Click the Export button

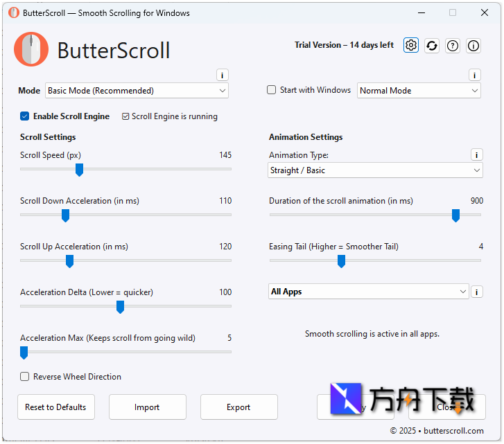(x=238, y=407)
